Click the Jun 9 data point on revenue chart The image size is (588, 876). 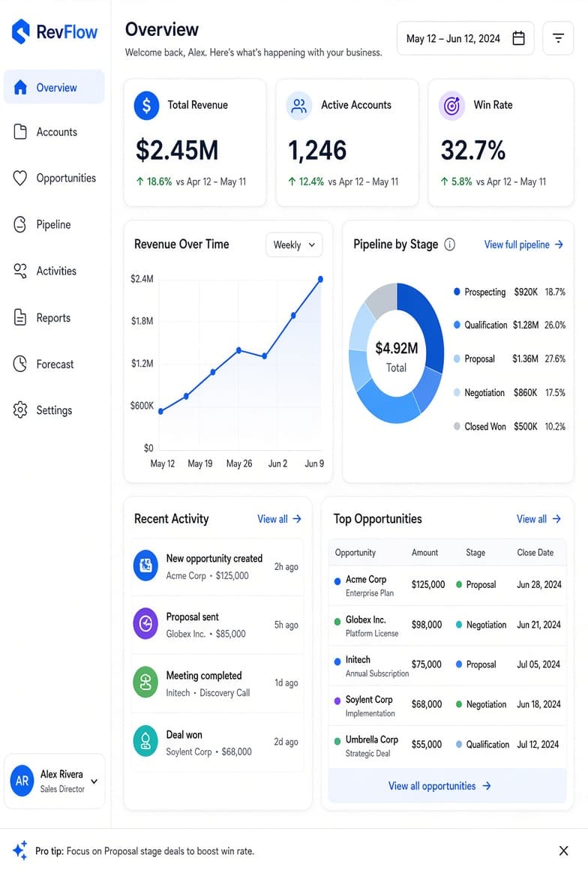pos(320,279)
